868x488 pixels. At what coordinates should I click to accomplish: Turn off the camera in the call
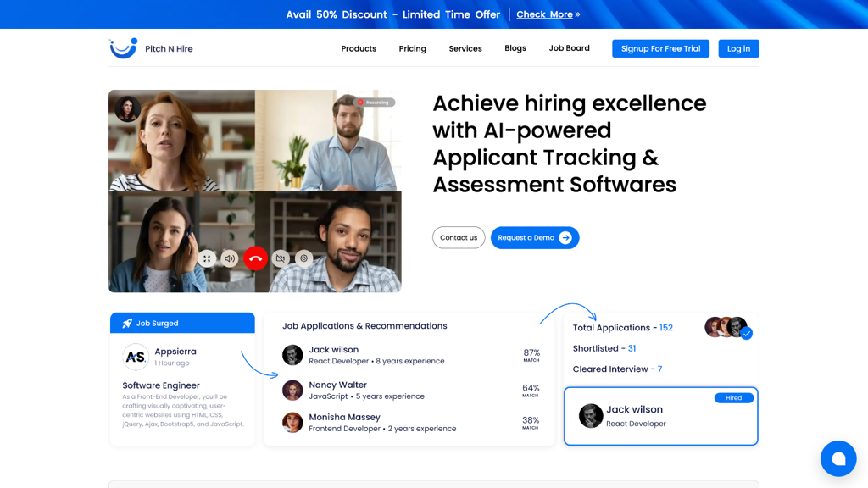pos(280,258)
